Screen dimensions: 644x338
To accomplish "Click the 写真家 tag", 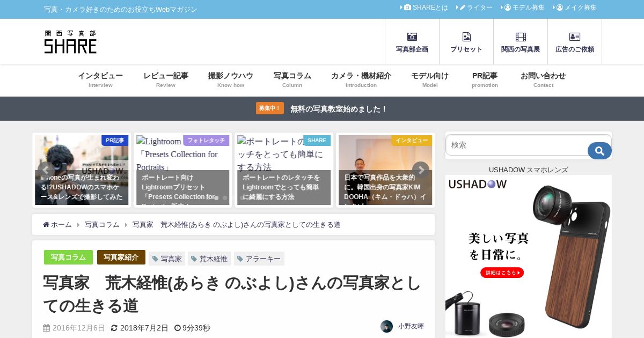I will click(x=167, y=259).
